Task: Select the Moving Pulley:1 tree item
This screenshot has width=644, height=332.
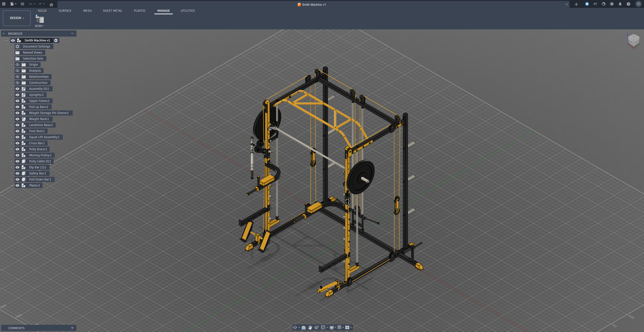Action: pyautogui.click(x=40, y=155)
